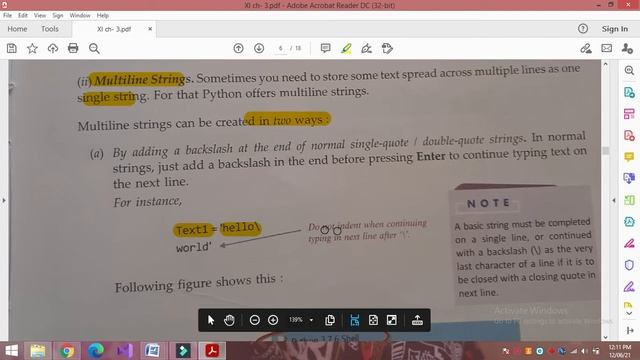Launch Google Chrome from taskbar

pos(67,351)
